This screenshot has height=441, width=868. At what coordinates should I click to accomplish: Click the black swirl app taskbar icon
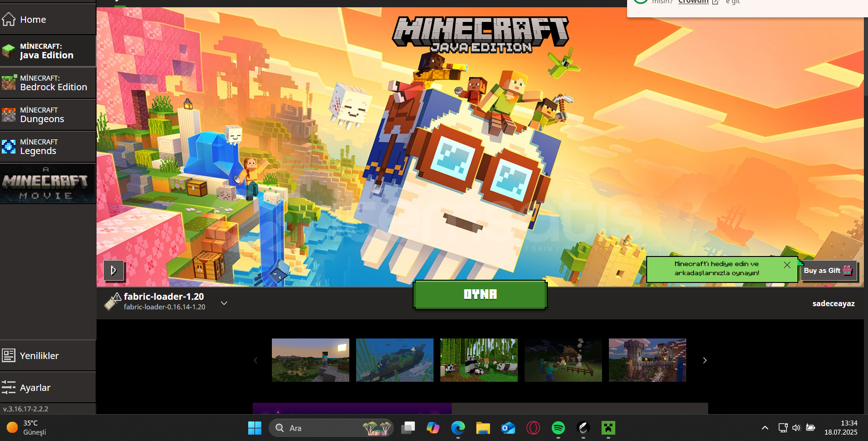[x=583, y=428]
